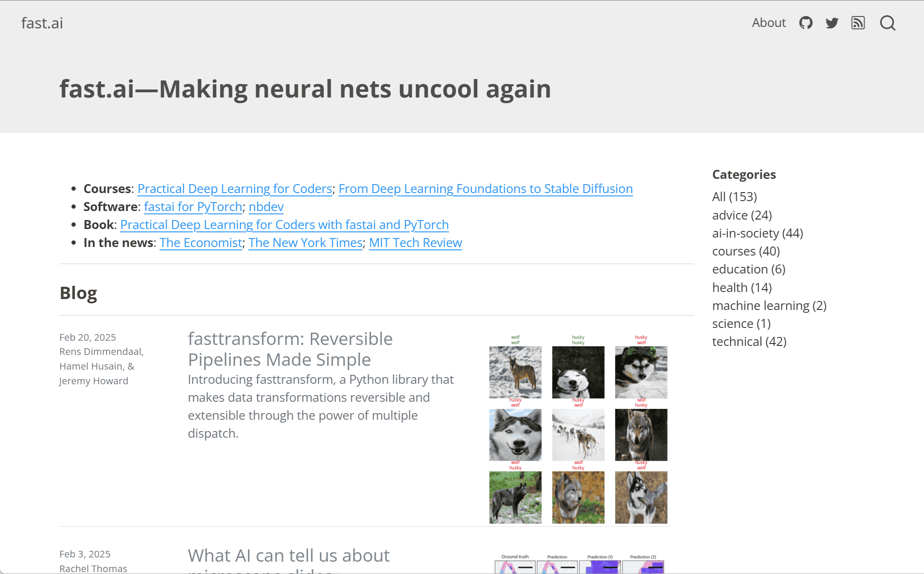Filter posts by technical category
Image resolution: width=924 pixels, height=574 pixels.
(749, 342)
